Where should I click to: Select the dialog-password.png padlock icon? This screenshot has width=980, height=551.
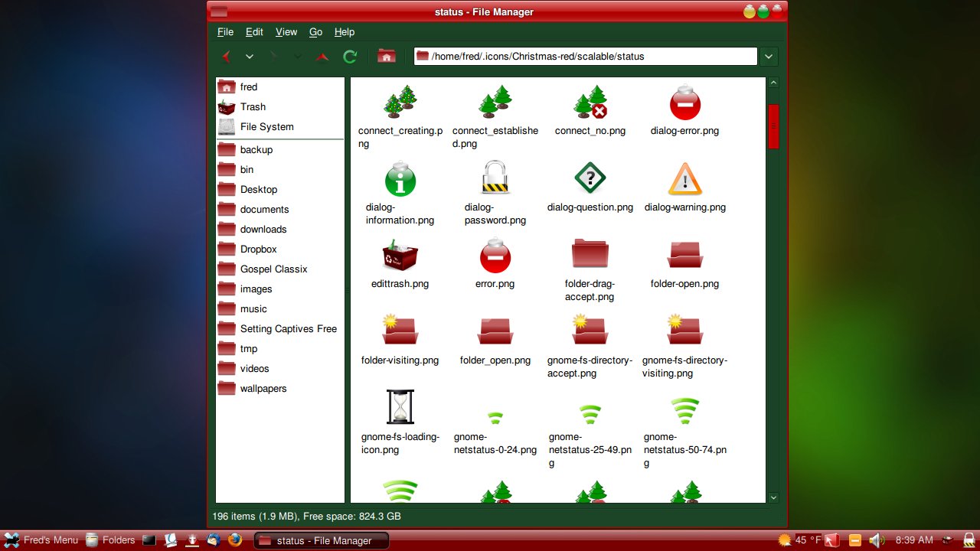click(x=495, y=178)
